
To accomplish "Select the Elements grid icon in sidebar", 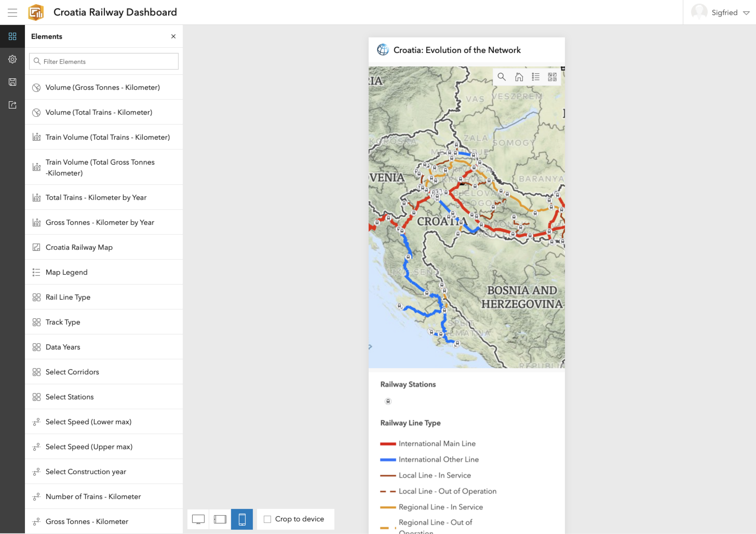I will 12,36.
